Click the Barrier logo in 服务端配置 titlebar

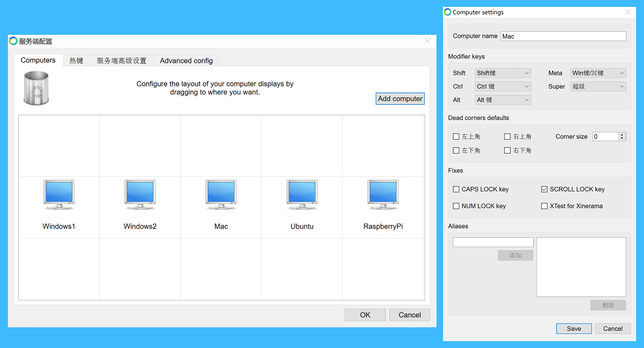13,41
